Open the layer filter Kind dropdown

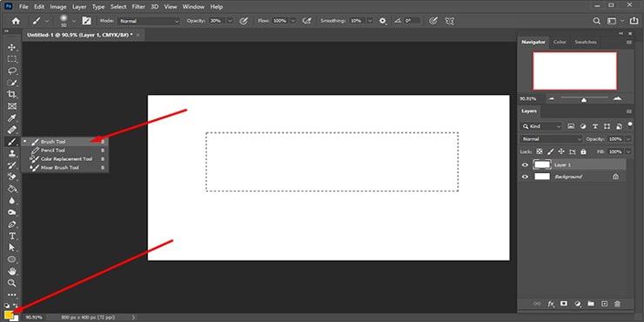tap(541, 126)
